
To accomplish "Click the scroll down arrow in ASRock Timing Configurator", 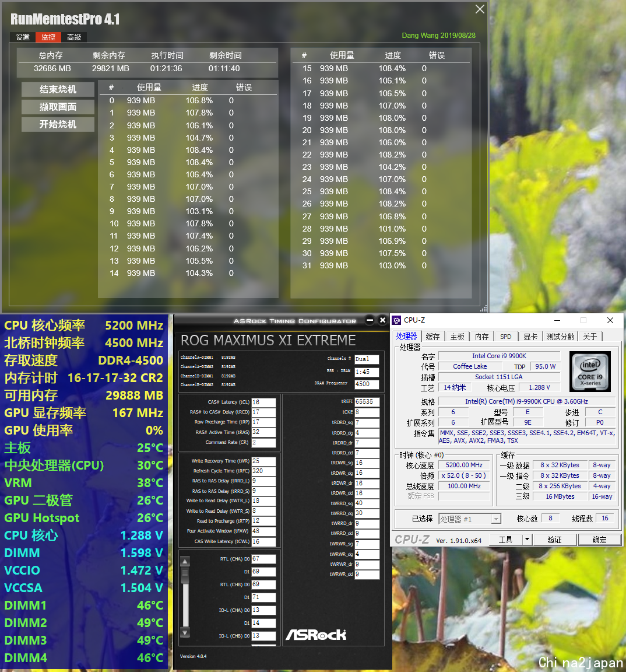I will tap(185, 632).
